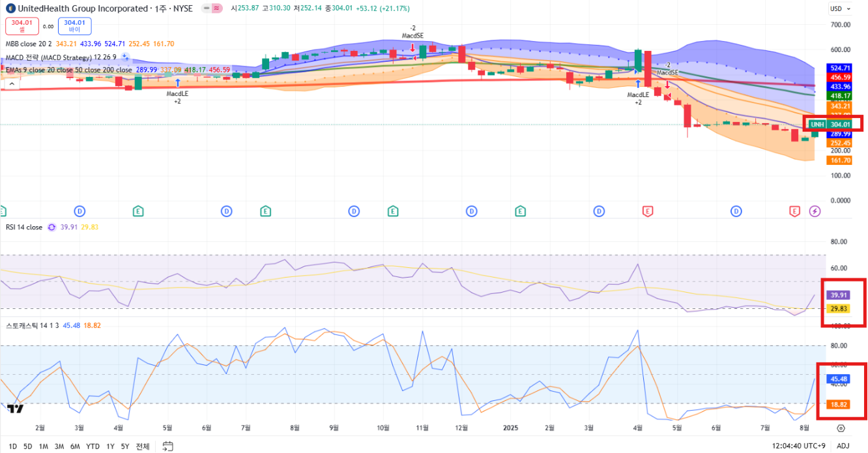Select the YTD time range
Screen dimensions: 868x453
pyautogui.click(x=93, y=446)
